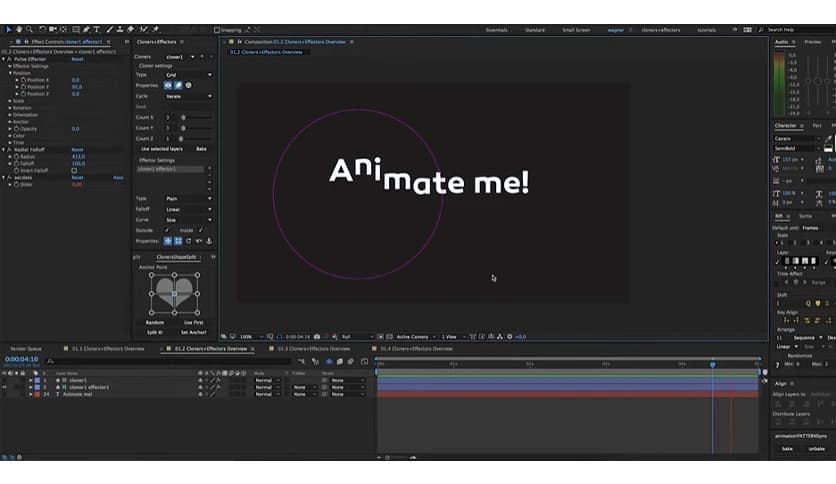Viewport: 836px width, 484px height.
Task: Select the Pen tool
Action: click(87, 30)
